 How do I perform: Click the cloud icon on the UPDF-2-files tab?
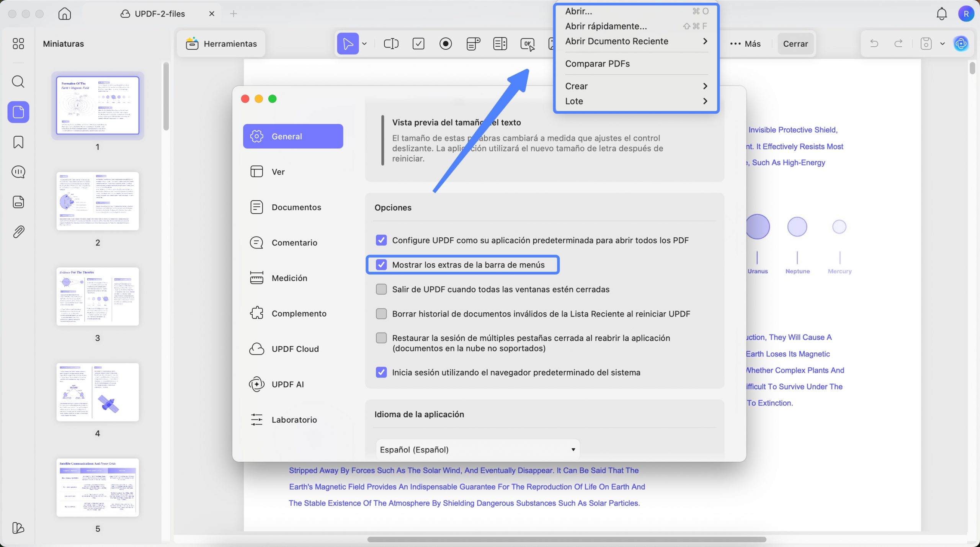(x=125, y=14)
